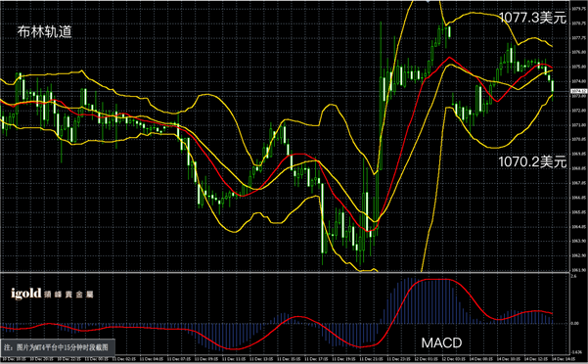588x364 pixels.
Task: Click the 1071.00 price axis label
Action: click(x=578, y=125)
